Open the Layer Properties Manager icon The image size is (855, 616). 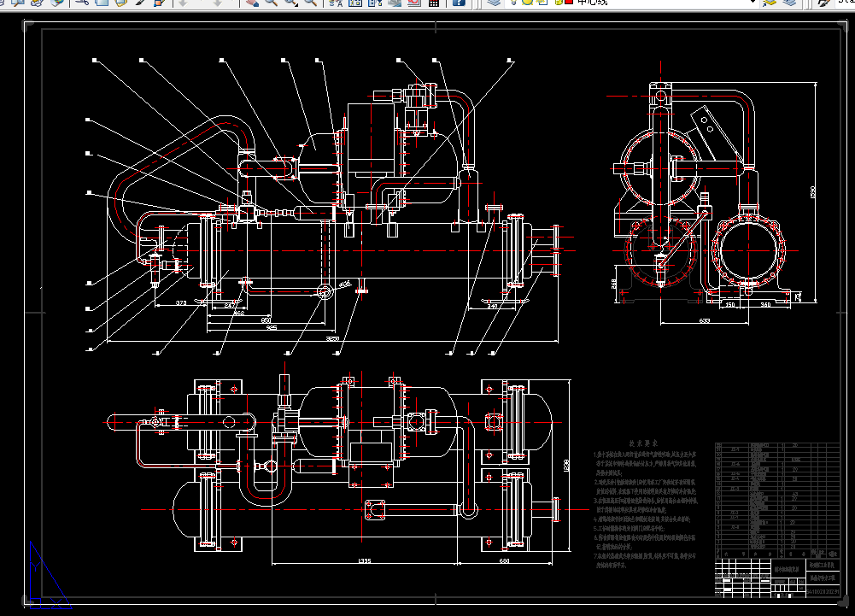click(x=494, y=3)
